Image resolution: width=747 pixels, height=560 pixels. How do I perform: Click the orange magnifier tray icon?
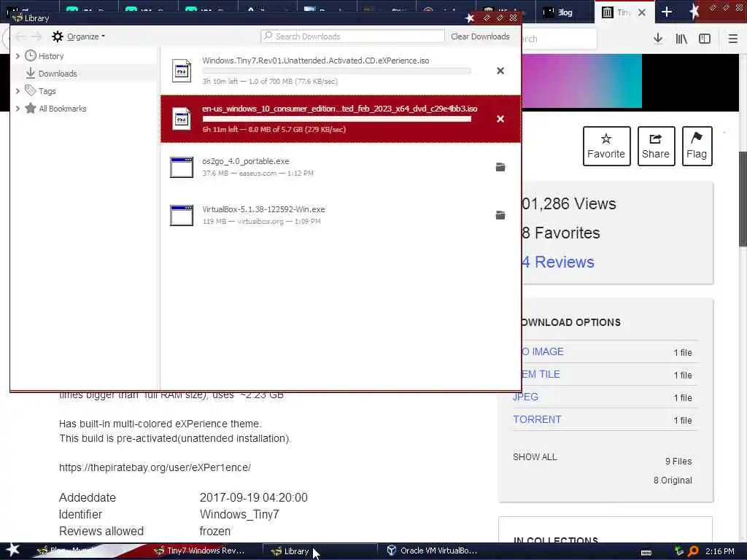(693, 551)
